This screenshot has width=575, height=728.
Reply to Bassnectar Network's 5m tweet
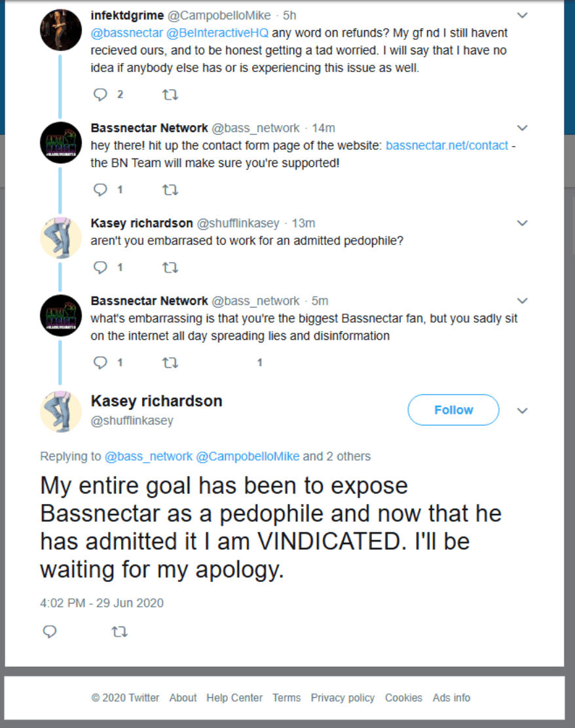tap(100, 362)
